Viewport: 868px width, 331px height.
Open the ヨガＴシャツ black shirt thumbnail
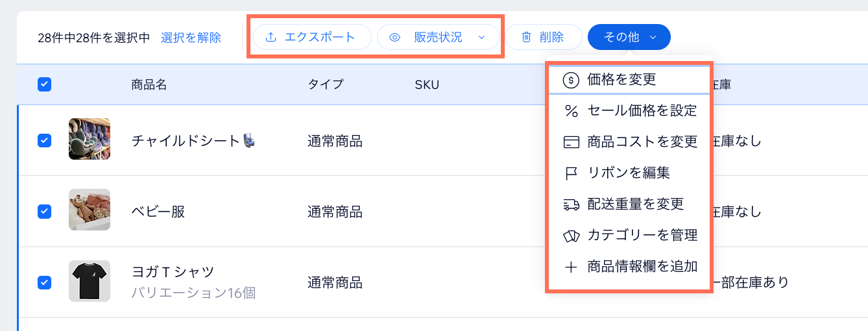pyautogui.click(x=90, y=281)
